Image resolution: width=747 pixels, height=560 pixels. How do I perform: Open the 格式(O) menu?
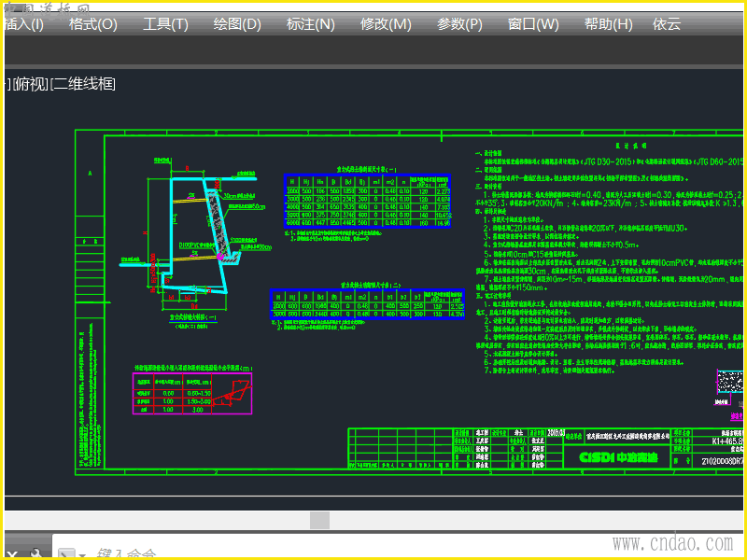93,24
